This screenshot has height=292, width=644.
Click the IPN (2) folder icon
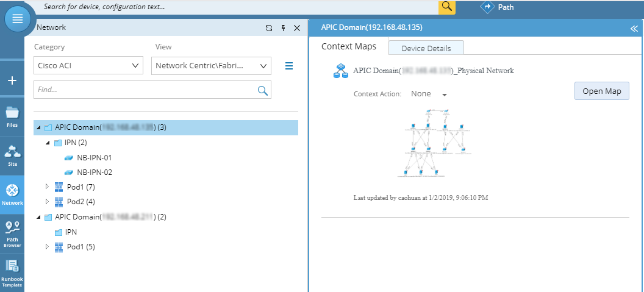58,143
